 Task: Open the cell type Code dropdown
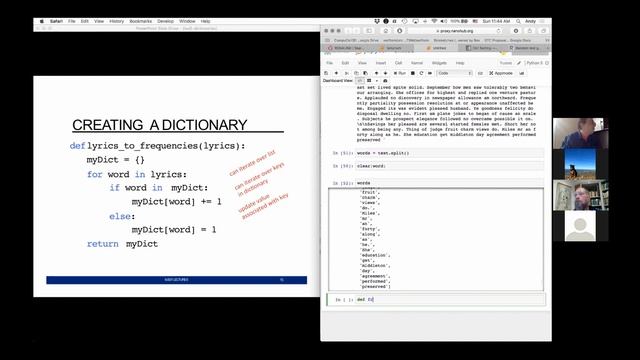[x=455, y=73]
